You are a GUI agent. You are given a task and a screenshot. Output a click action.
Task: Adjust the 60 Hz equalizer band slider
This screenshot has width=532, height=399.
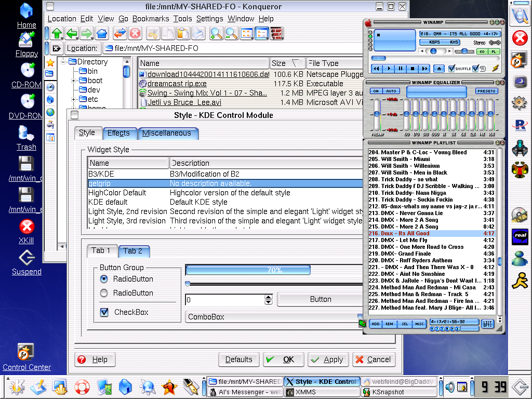tap(406, 114)
